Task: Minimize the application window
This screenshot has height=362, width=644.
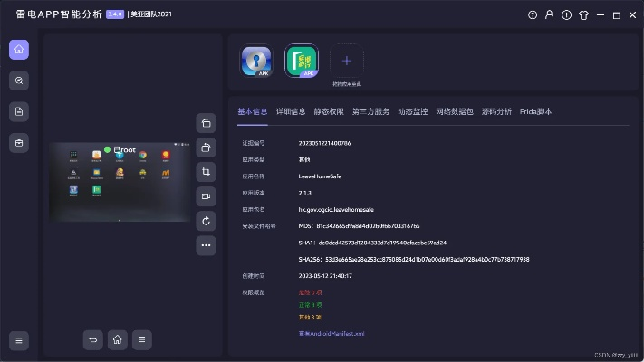Action: [x=601, y=15]
